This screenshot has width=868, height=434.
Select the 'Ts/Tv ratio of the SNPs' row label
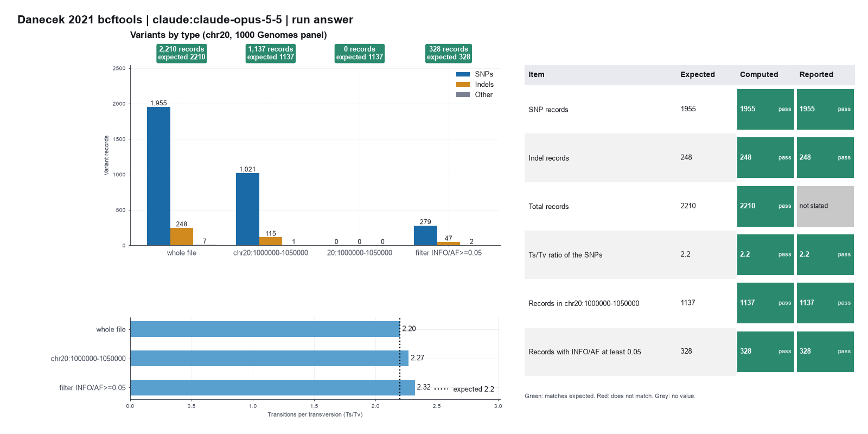point(565,255)
